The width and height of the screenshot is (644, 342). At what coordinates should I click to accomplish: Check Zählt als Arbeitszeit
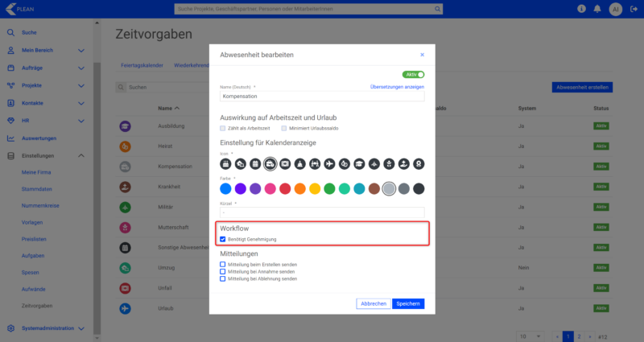click(x=223, y=128)
